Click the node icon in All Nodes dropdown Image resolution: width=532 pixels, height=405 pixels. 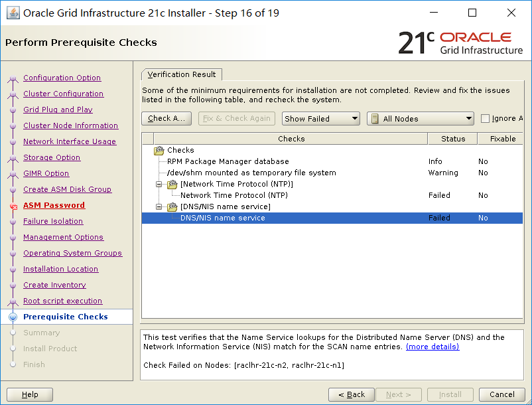(375, 119)
